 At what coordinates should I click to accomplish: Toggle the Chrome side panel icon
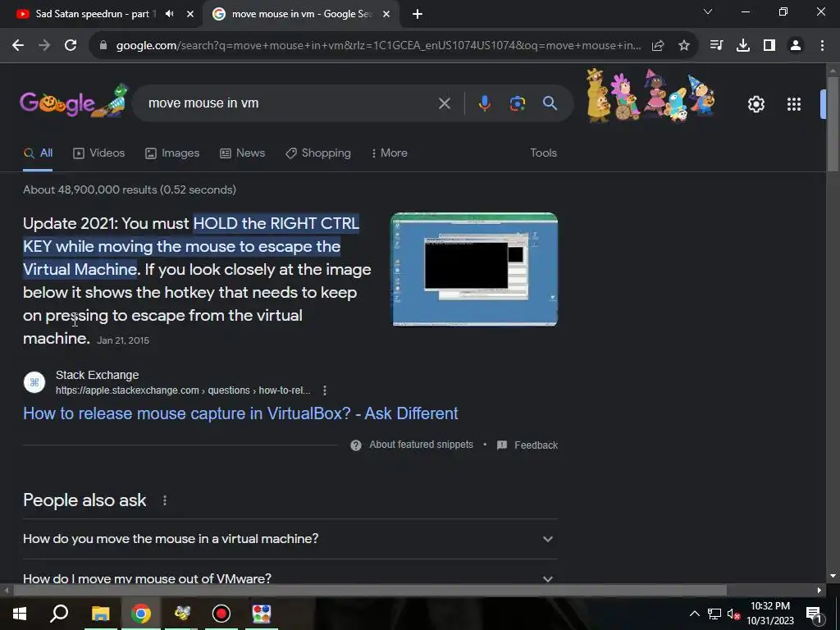click(769, 46)
